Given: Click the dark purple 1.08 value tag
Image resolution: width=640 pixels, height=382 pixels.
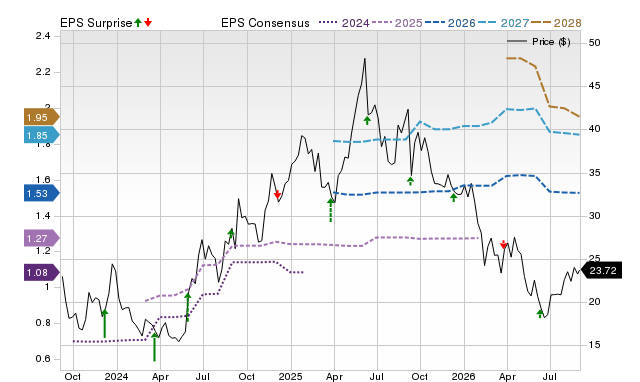Looking at the screenshot, I should tap(42, 272).
